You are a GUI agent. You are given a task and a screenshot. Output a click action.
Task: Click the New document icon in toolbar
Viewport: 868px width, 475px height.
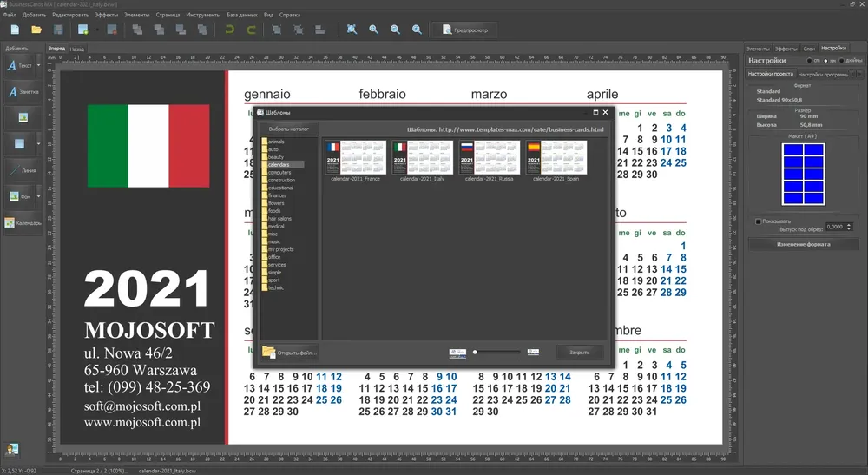pos(15,30)
